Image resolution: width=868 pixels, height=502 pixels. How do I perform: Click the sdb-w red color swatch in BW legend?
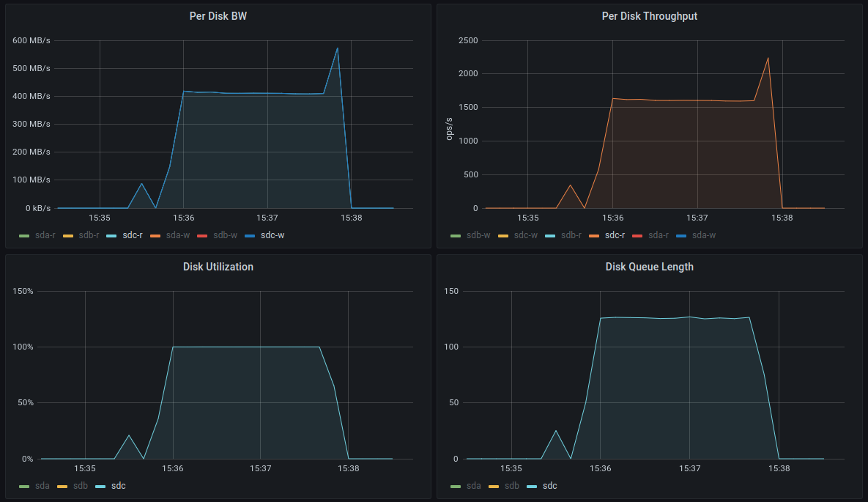tap(202, 236)
